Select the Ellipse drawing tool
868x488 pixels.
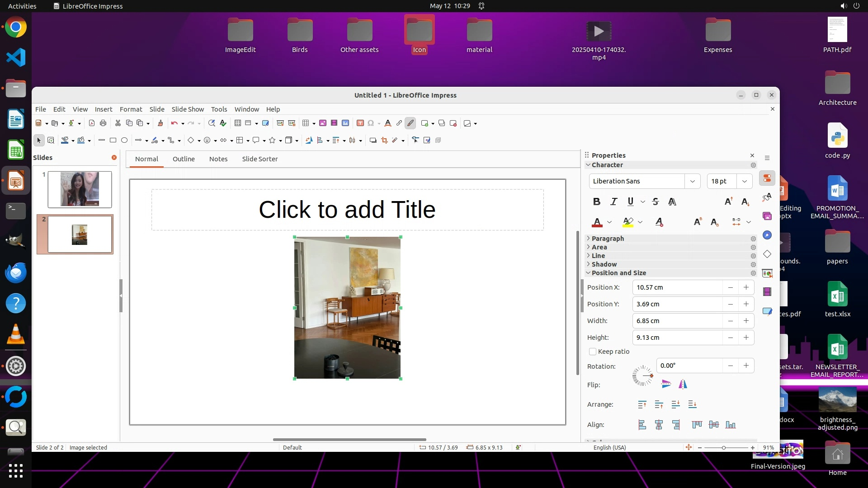tap(124, 141)
